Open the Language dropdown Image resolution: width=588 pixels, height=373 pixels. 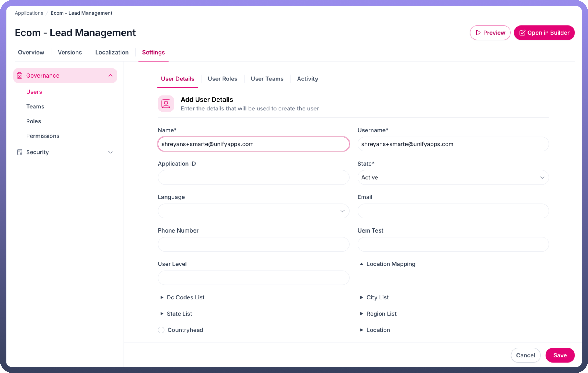(253, 211)
